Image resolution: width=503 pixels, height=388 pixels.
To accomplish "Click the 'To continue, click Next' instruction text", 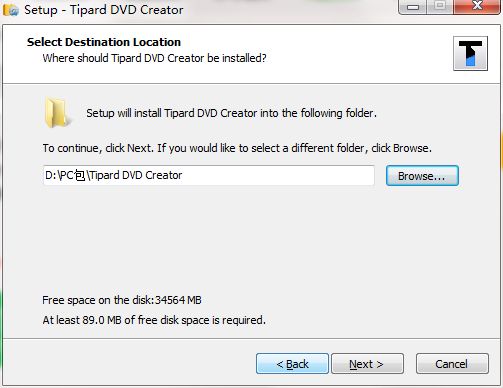I will pyautogui.click(x=237, y=148).
